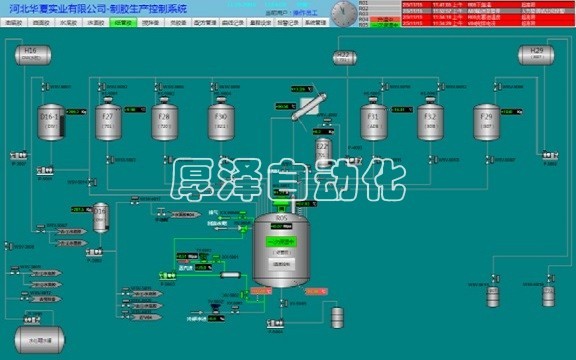Switch to the green highlighted active tab
The width and height of the screenshot is (576, 360).
click(x=123, y=22)
